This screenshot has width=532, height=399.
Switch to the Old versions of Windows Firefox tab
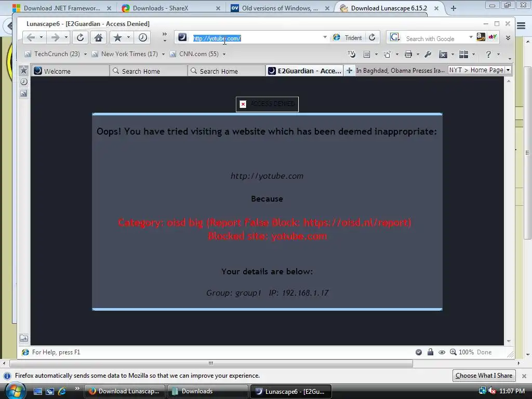(x=280, y=8)
